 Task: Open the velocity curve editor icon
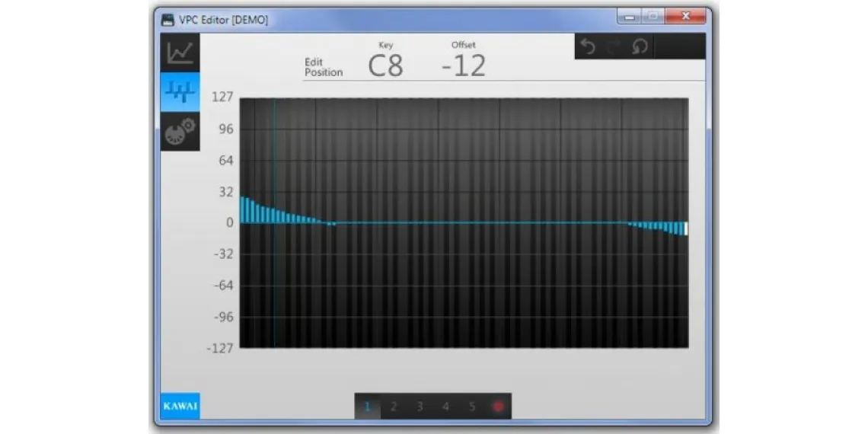pyautogui.click(x=180, y=53)
